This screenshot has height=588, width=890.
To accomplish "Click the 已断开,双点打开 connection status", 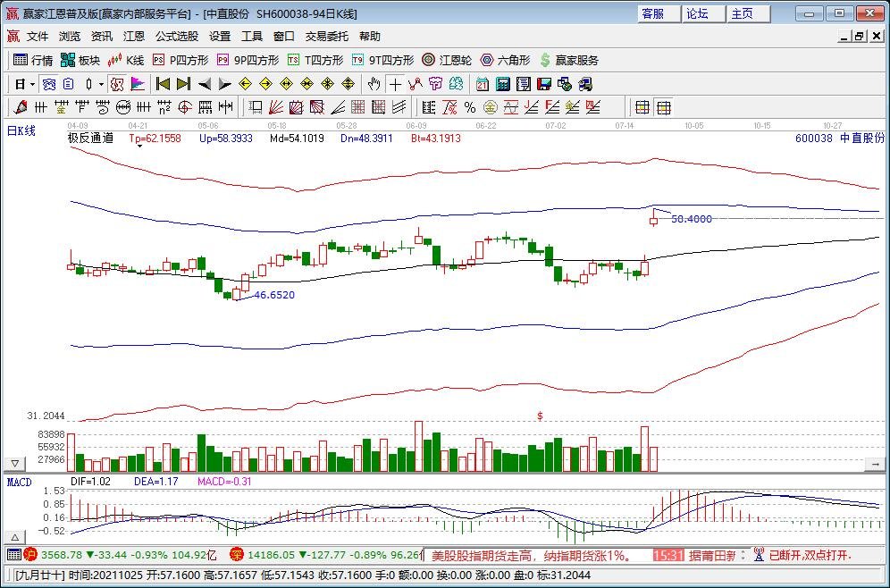I will [x=810, y=555].
